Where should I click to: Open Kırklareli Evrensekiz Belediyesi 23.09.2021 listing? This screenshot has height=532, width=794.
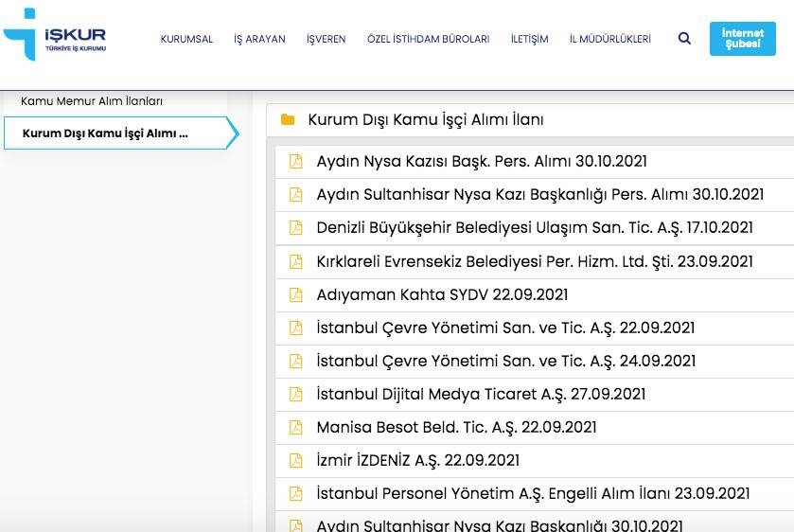click(x=535, y=261)
